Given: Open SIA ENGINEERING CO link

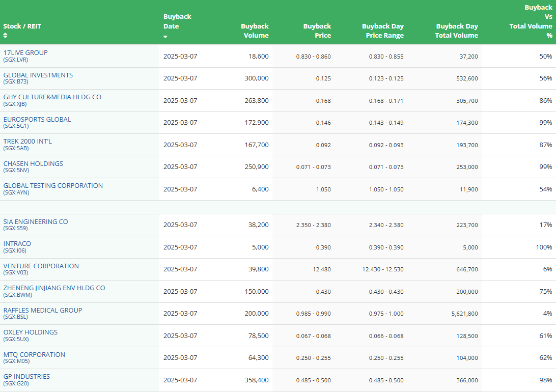Looking at the screenshot, I should point(36,222).
